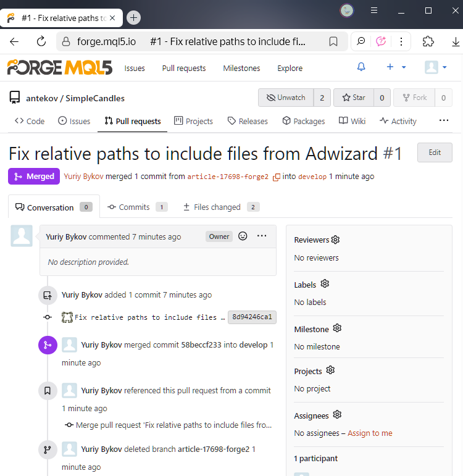463x476 pixels.
Task: Open the Fix relative paths commit message
Action: click(x=146, y=317)
